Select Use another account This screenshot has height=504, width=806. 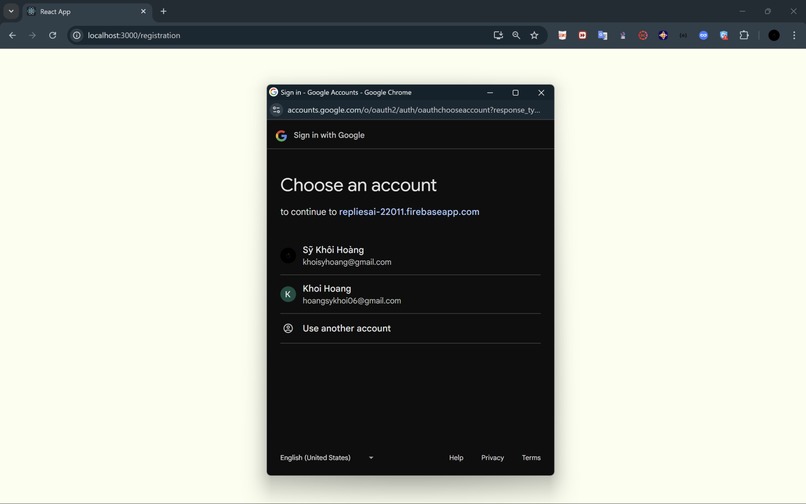coord(410,329)
